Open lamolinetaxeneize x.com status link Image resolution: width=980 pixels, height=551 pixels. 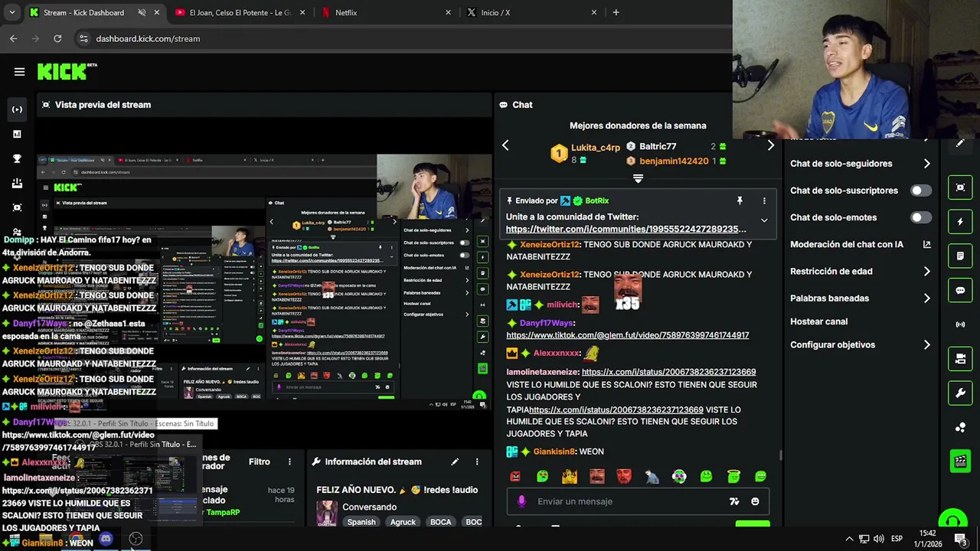click(x=668, y=372)
